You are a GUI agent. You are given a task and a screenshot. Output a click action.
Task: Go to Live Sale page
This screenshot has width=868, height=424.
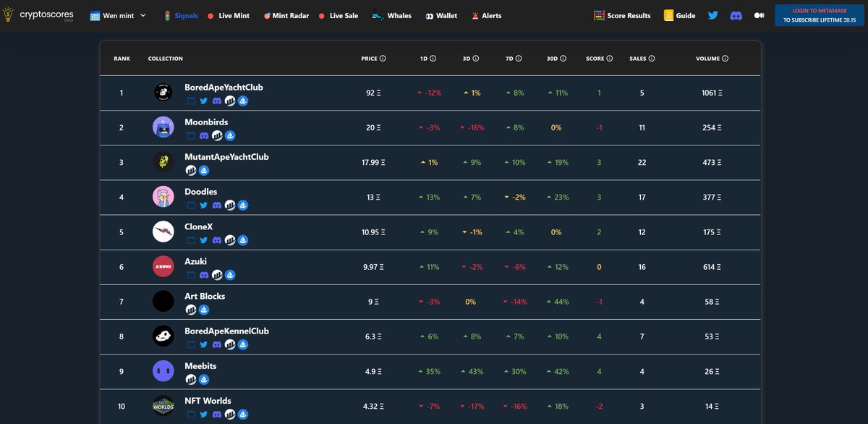tap(339, 15)
